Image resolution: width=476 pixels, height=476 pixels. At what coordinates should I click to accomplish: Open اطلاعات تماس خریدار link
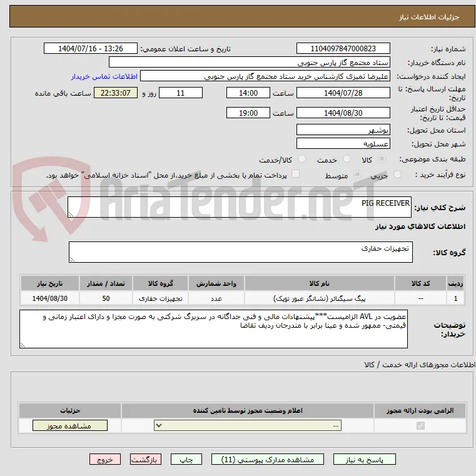point(104,76)
